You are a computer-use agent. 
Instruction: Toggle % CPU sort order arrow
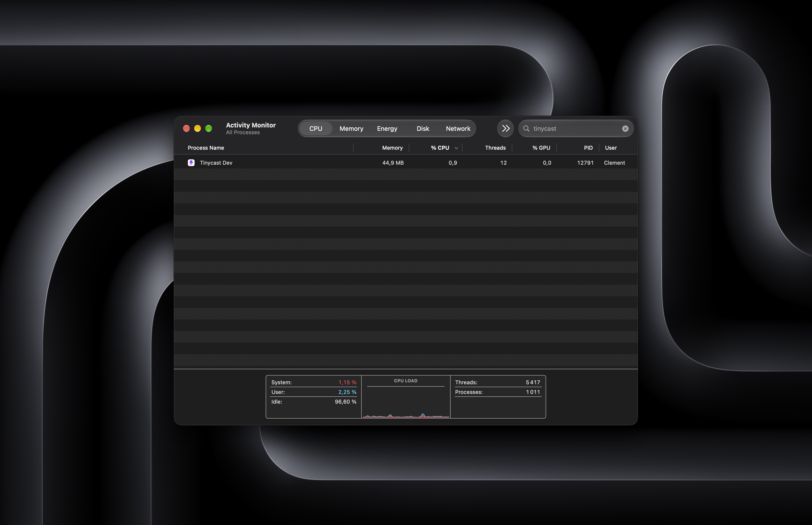(x=456, y=148)
